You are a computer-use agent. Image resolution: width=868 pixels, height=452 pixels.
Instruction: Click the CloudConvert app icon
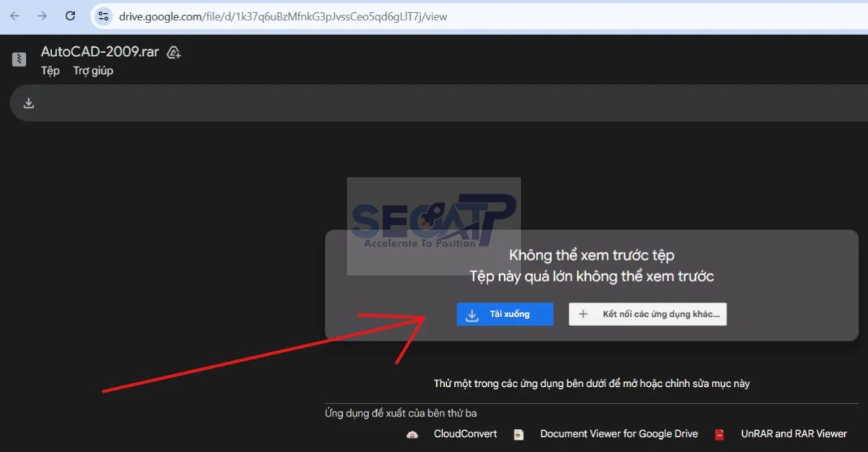coord(412,435)
